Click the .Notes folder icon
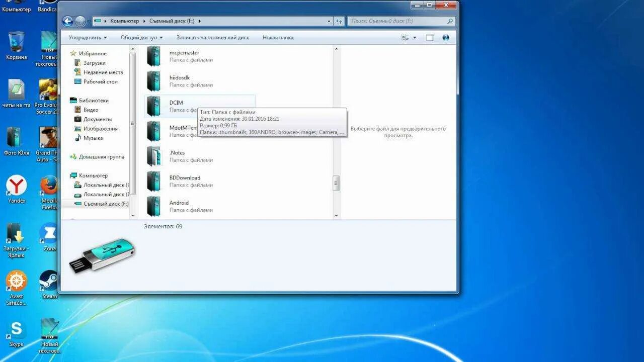 click(153, 156)
